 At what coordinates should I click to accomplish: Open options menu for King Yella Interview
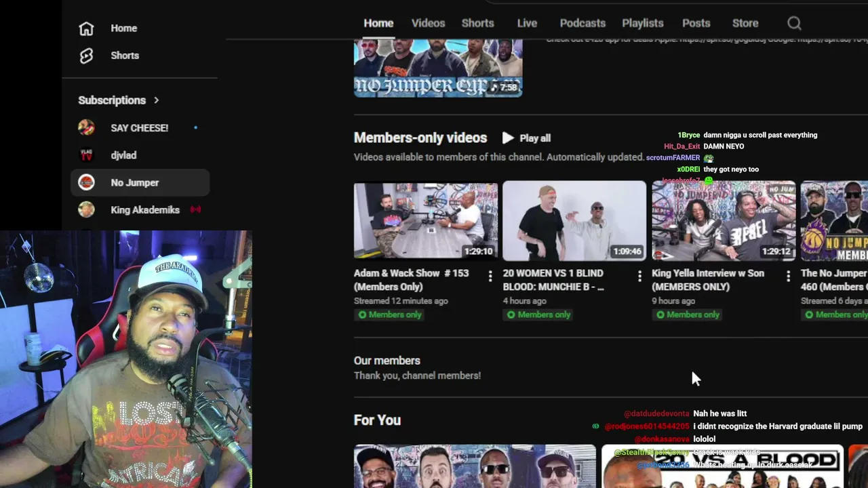788,276
